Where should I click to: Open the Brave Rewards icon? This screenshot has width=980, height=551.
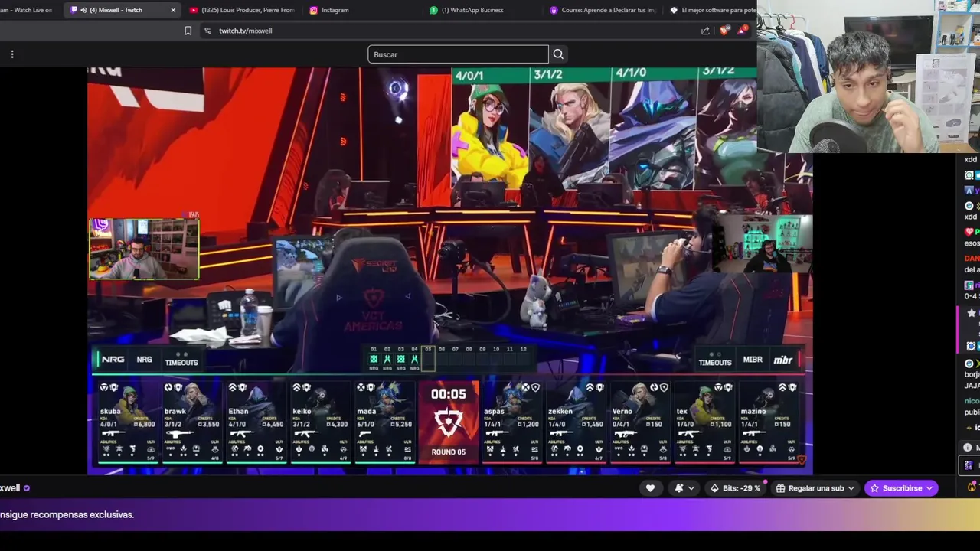pyautogui.click(x=742, y=31)
